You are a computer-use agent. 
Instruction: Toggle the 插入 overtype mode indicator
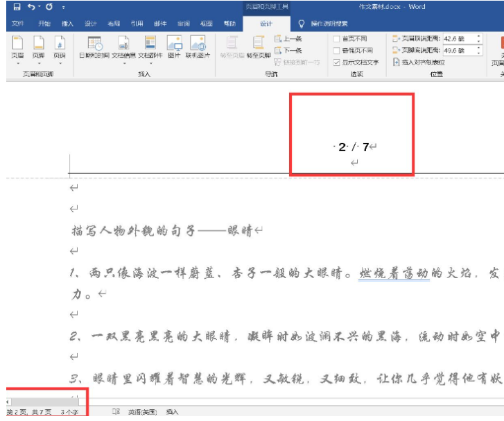point(172,412)
